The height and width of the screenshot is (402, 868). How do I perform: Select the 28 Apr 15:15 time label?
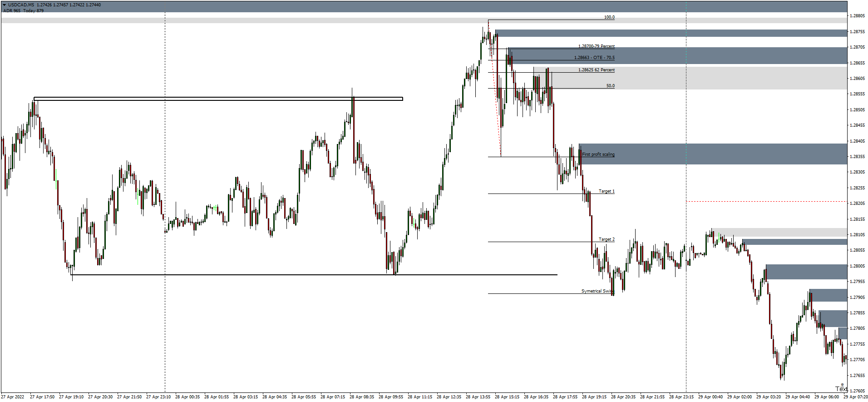click(507, 397)
